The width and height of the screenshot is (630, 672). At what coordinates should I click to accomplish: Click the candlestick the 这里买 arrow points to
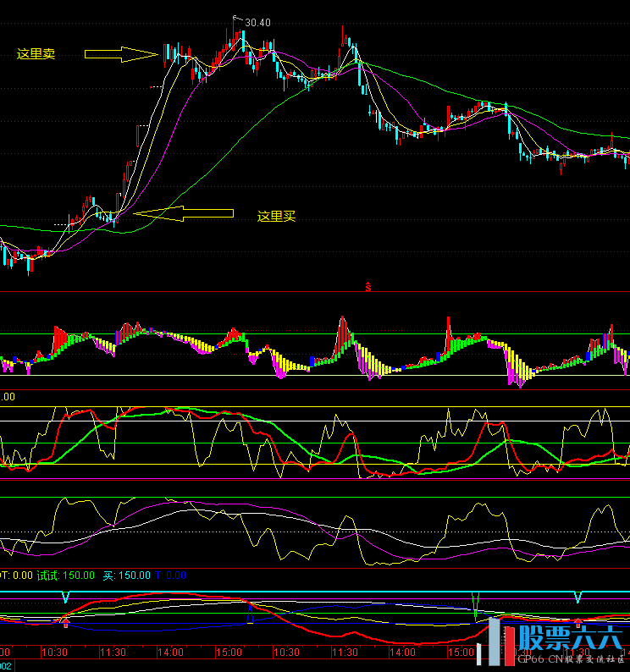114,218
